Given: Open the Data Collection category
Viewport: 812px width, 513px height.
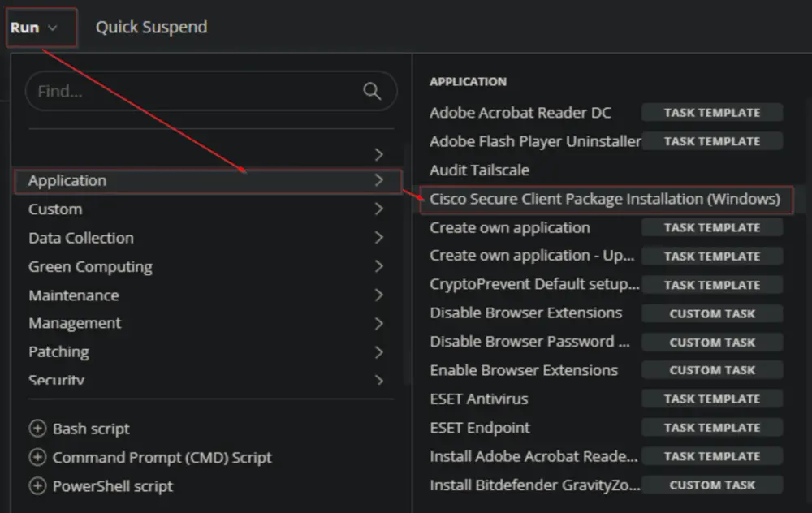Looking at the screenshot, I should 80,238.
